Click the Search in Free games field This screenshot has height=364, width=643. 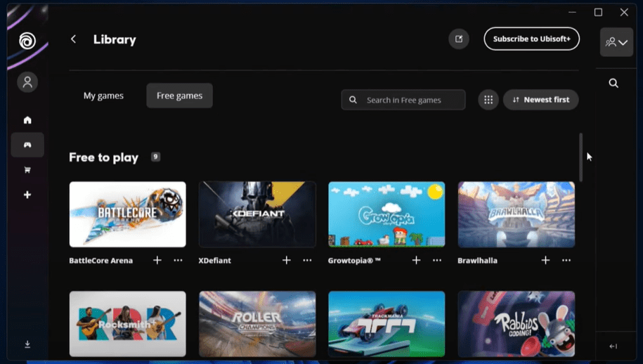(x=411, y=100)
